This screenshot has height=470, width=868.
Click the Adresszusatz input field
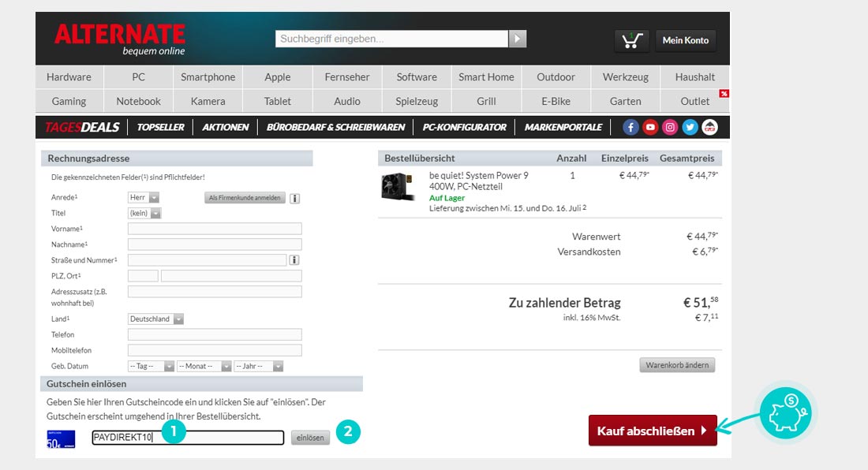(215, 292)
